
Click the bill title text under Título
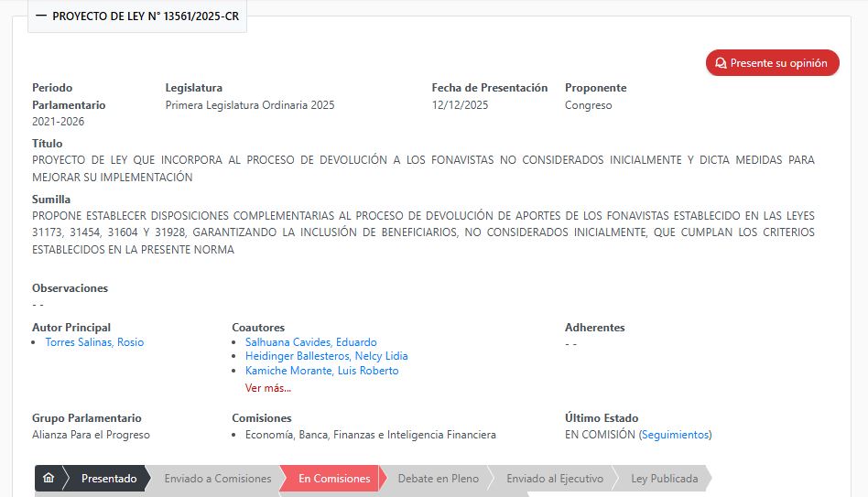pos(423,168)
